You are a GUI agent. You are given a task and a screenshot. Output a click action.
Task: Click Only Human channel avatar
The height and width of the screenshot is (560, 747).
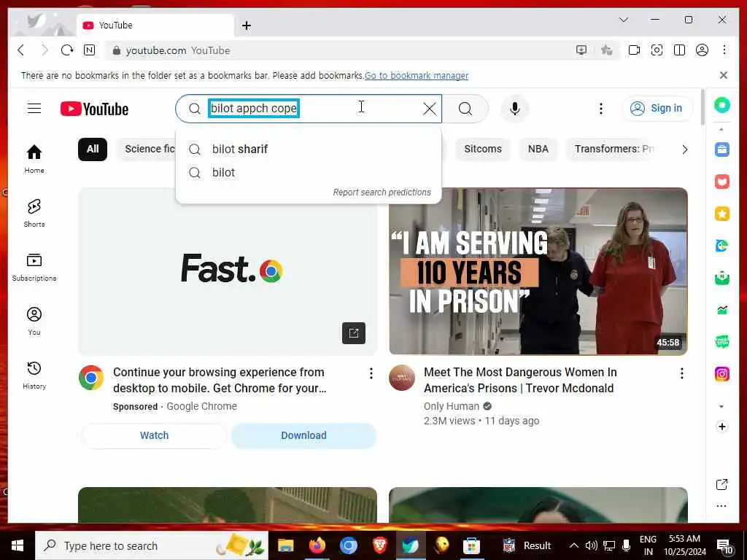pos(402,378)
